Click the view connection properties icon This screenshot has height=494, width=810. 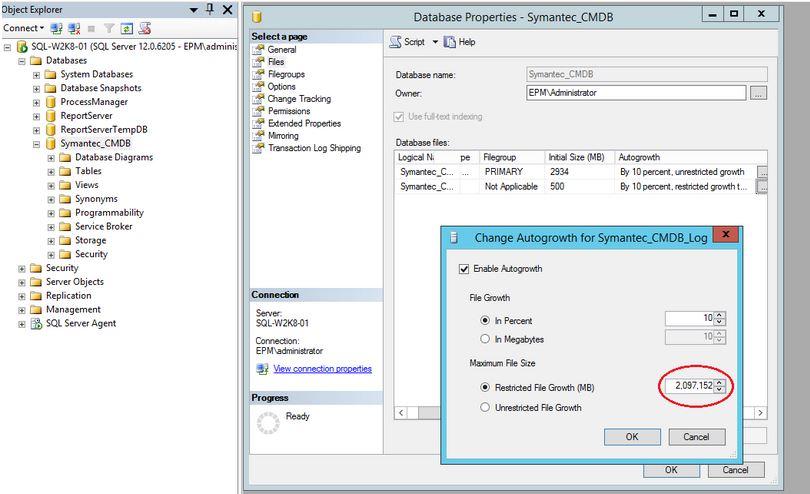(x=262, y=369)
